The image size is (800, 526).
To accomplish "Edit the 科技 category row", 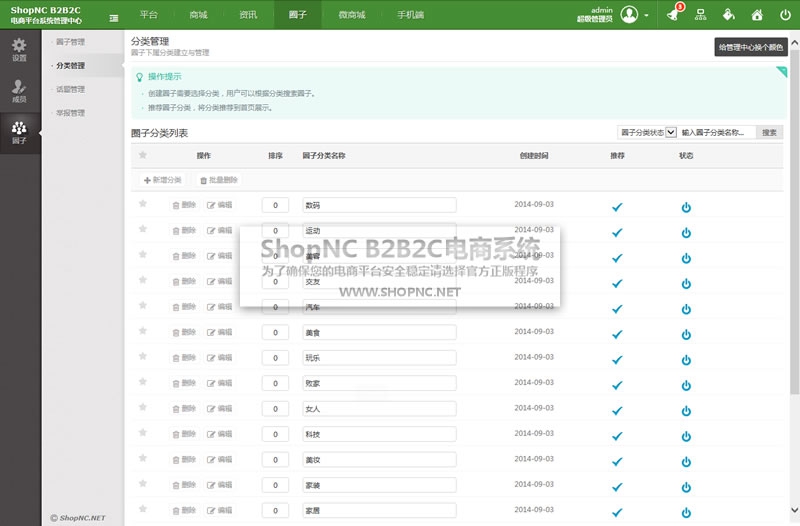I will click(219, 434).
